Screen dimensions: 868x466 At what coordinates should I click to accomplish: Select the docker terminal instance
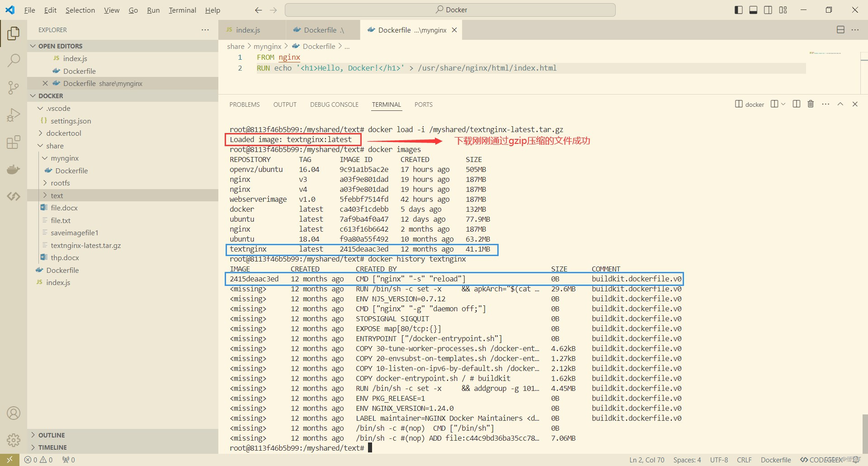(750, 104)
